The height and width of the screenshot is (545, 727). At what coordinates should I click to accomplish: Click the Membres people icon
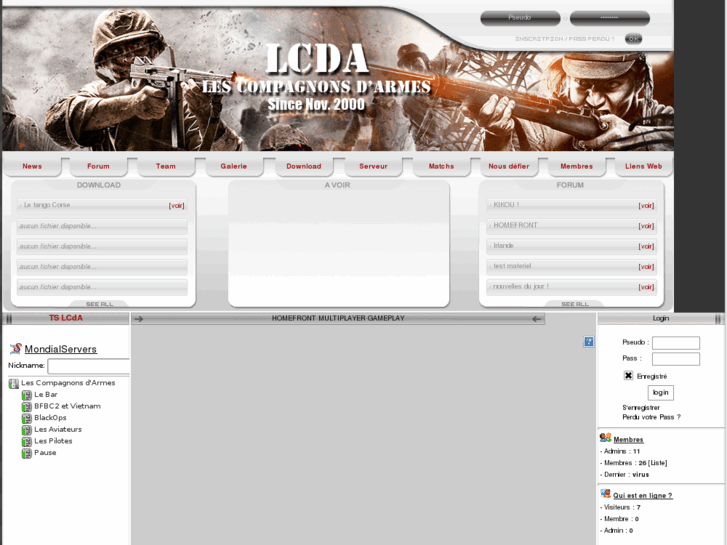[x=605, y=437]
